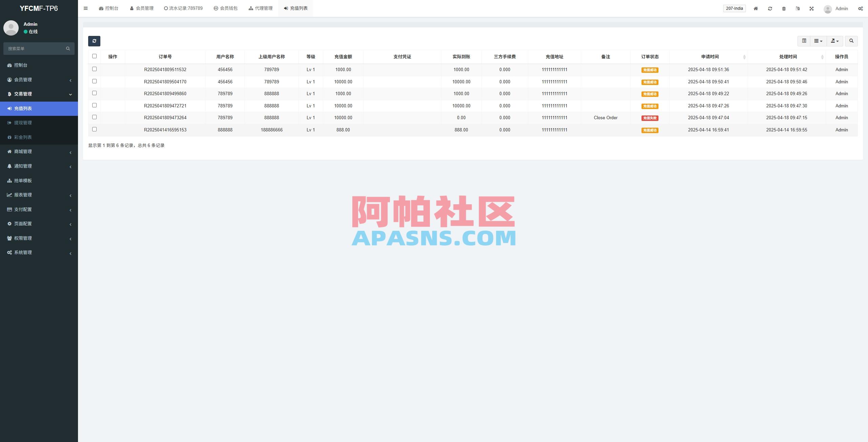
Task: Click the Admin avatar in the top-right corner
Action: pyautogui.click(x=827, y=8)
